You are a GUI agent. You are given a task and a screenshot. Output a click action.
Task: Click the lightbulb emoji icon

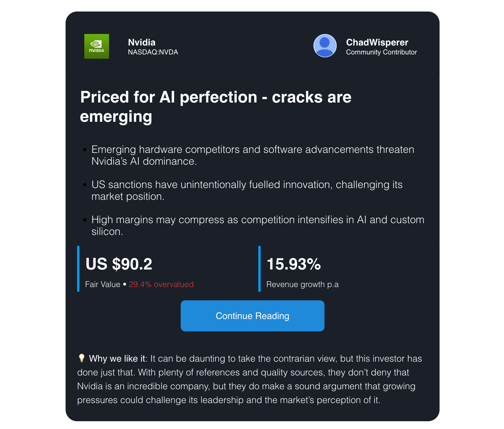click(x=82, y=358)
